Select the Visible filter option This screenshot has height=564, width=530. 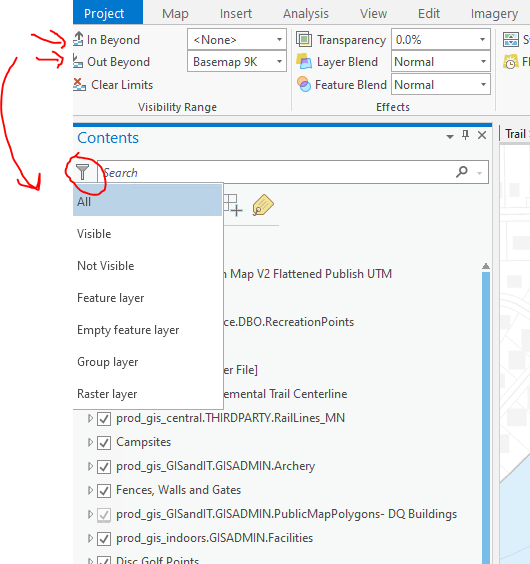148,234
